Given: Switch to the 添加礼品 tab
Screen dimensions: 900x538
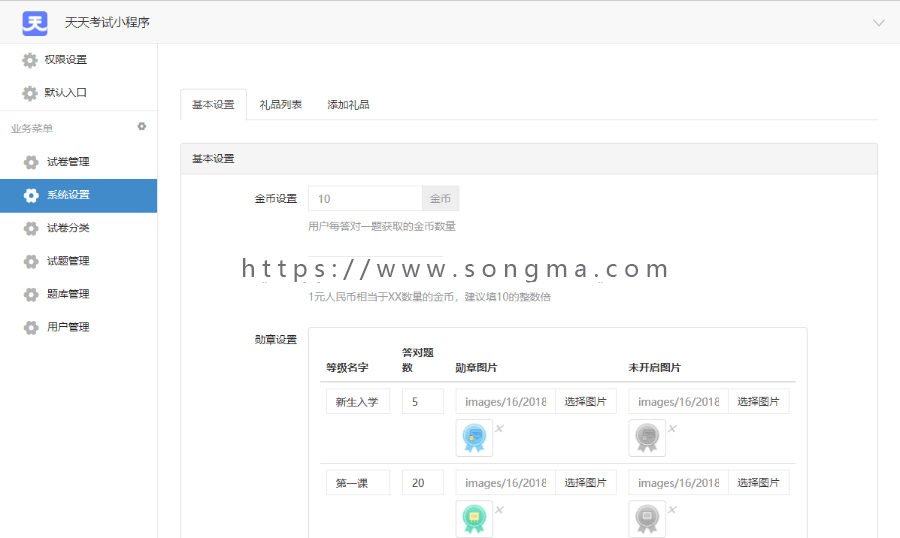Looking at the screenshot, I should (x=348, y=104).
